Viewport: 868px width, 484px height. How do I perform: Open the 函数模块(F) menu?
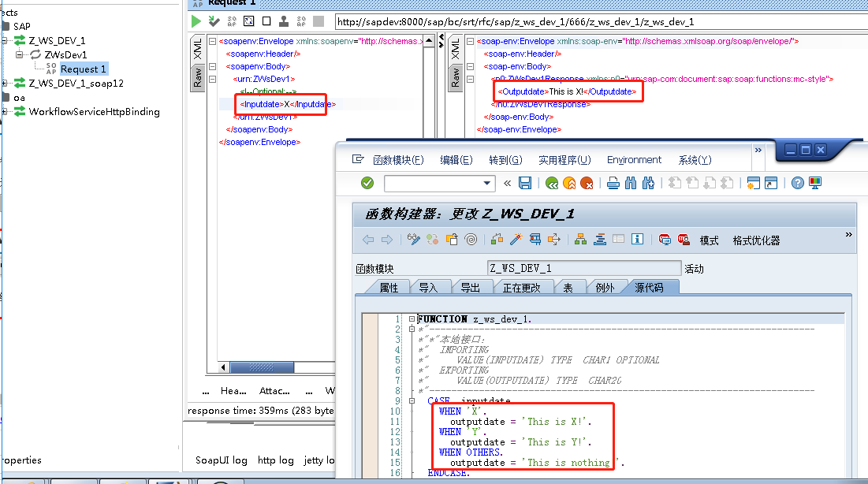pyautogui.click(x=397, y=160)
